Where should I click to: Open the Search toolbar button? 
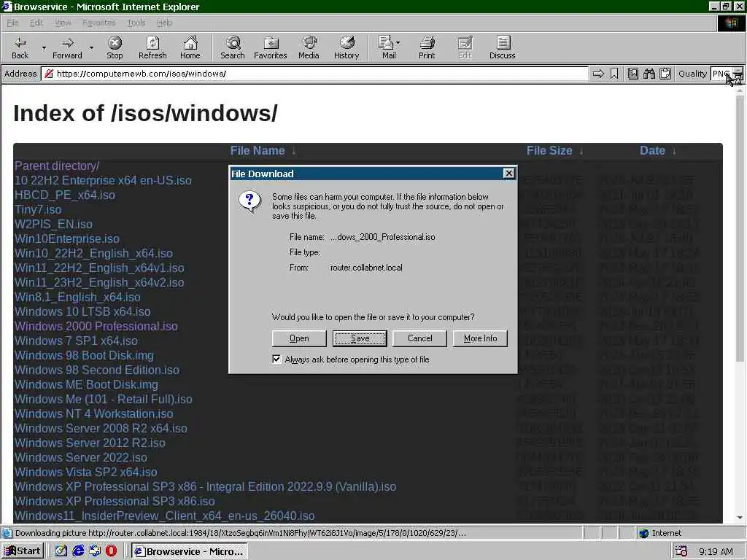(233, 47)
